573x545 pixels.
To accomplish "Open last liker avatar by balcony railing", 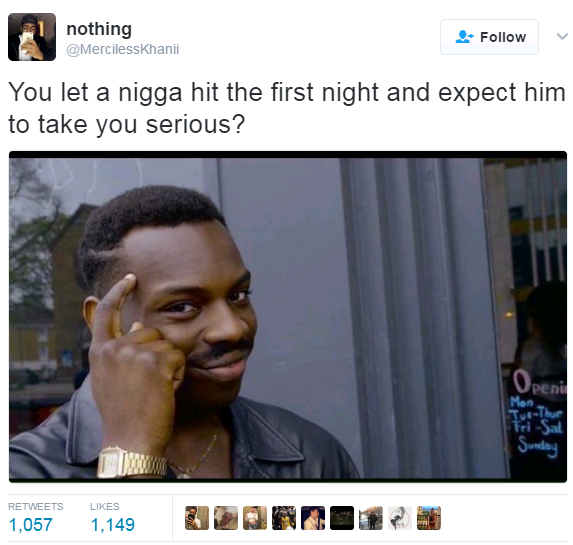I will (x=429, y=518).
